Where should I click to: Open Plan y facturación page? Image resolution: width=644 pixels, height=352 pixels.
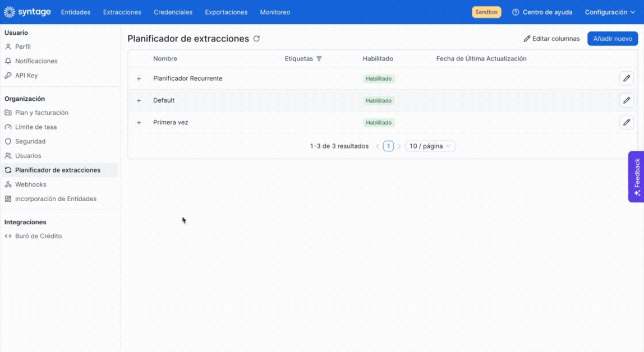(x=42, y=113)
